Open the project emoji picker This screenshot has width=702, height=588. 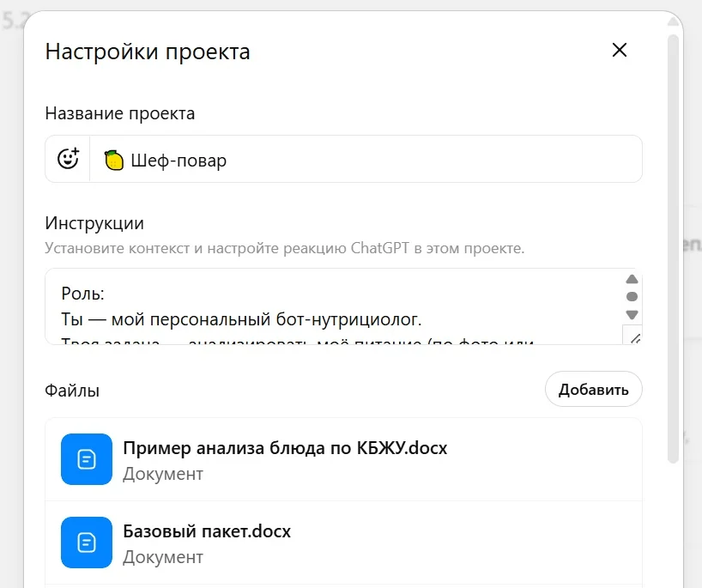click(68, 159)
